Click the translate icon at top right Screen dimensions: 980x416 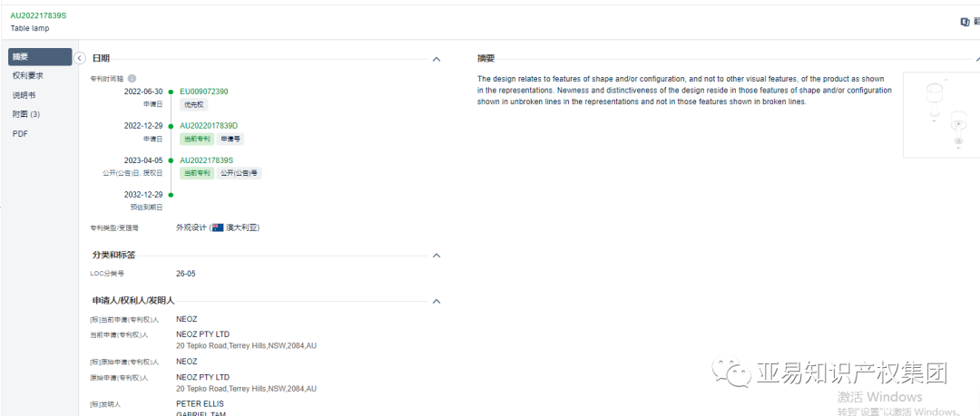point(965,22)
